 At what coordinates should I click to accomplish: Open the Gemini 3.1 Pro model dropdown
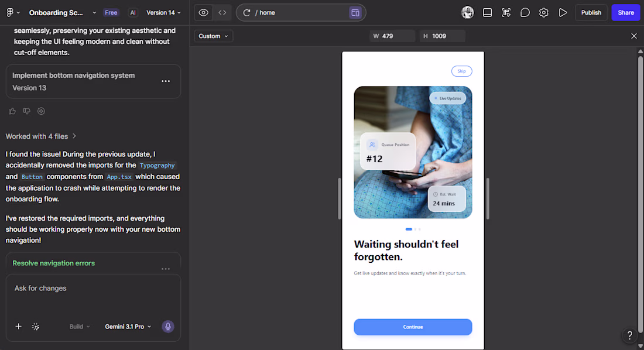tap(128, 327)
